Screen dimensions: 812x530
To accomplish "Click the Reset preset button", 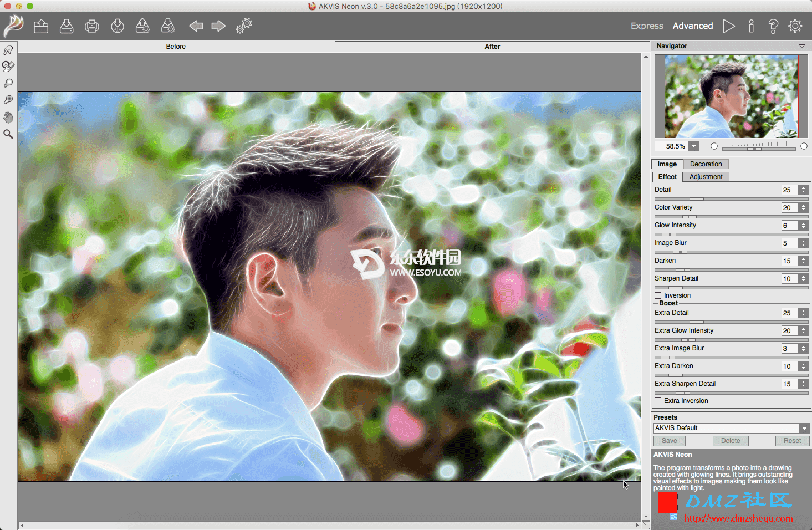I will [792, 441].
